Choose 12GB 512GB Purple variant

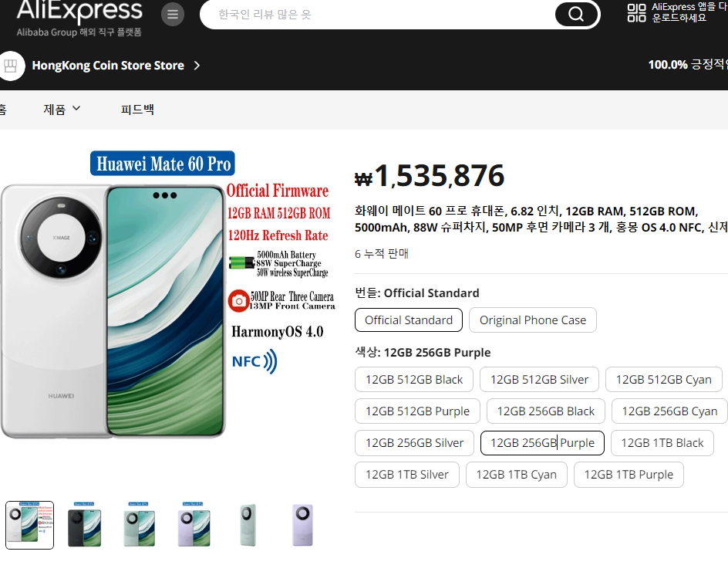417,411
